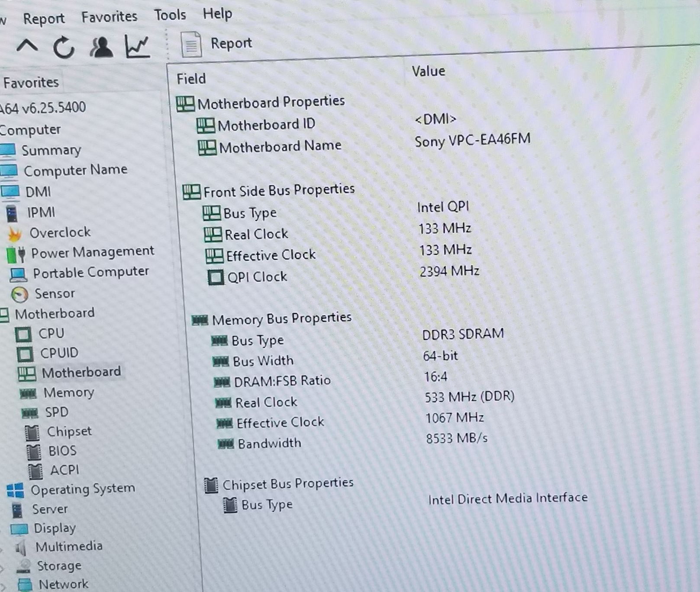This screenshot has height=592, width=700.
Task: Select SPD under Motherboard
Action: tap(56, 412)
